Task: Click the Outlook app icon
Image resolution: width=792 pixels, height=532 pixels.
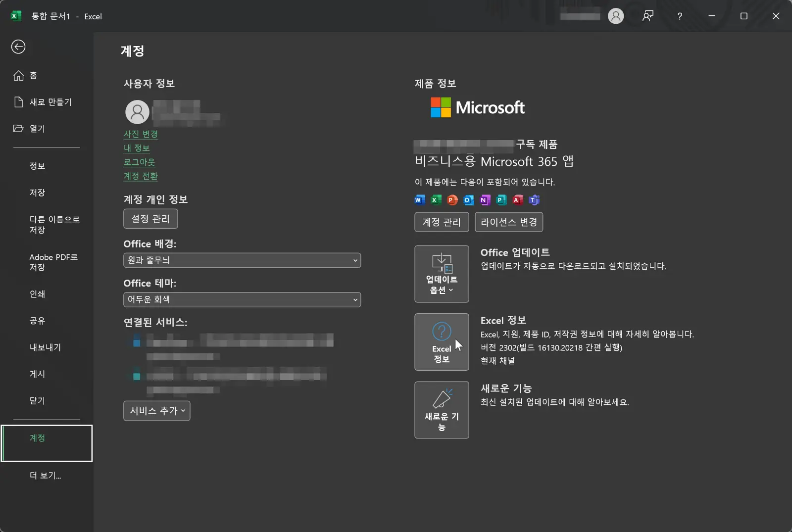Action: click(469, 200)
